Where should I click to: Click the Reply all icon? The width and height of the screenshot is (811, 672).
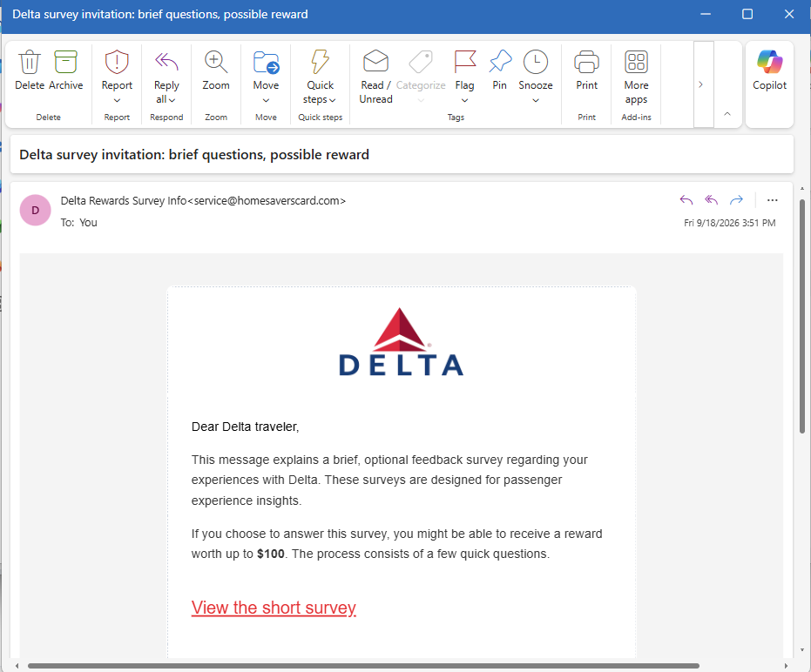[x=166, y=63]
